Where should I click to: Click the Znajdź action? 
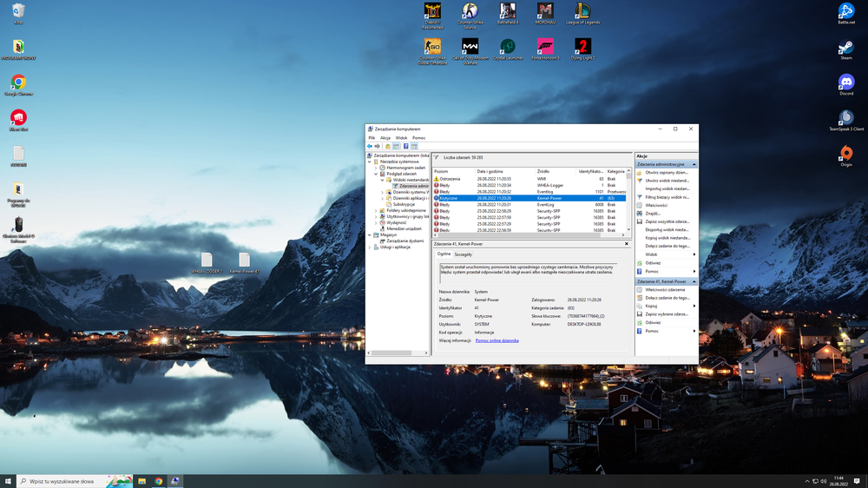667,214
